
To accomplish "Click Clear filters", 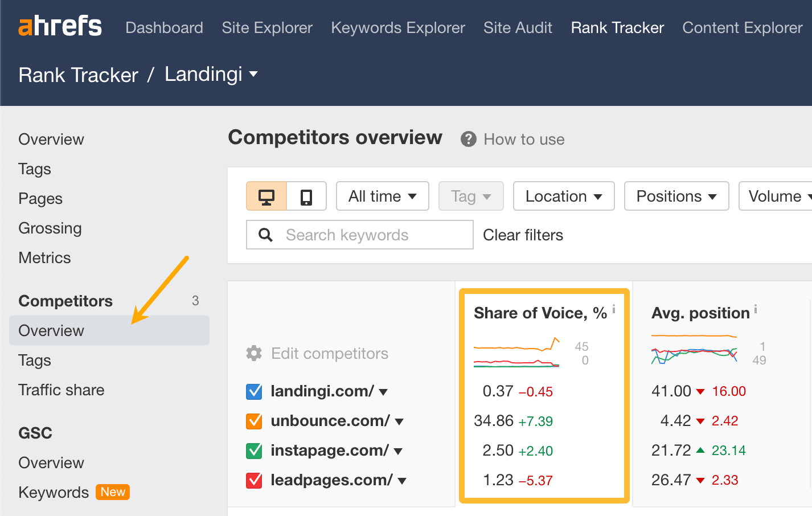I will tap(522, 234).
